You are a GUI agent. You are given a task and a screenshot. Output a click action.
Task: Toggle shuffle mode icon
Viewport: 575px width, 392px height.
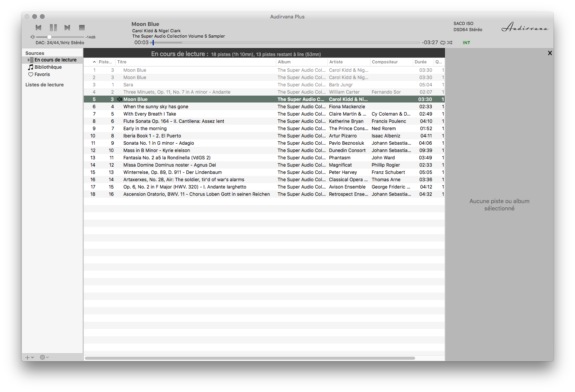[450, 43]
